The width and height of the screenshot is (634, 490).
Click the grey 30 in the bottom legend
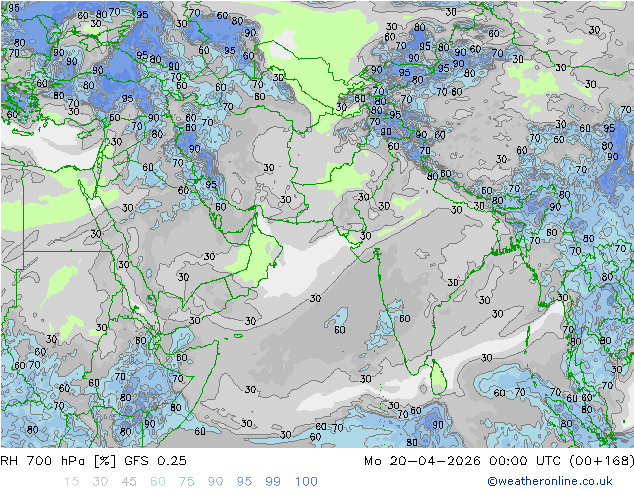100,481
